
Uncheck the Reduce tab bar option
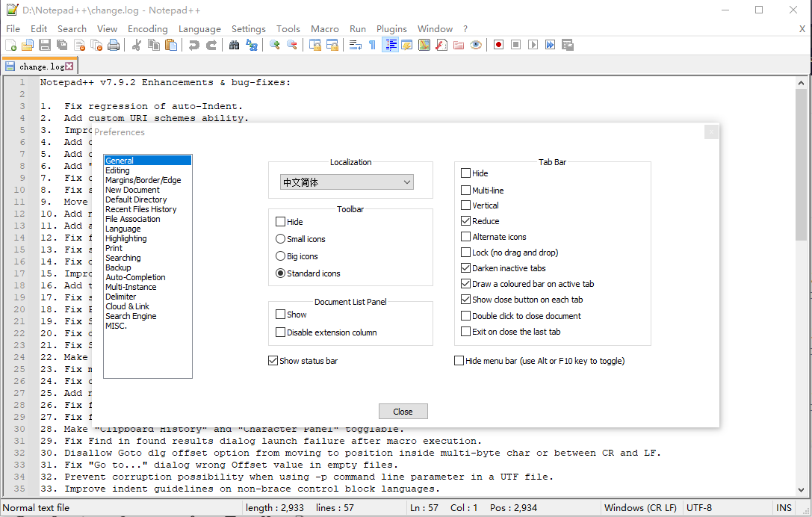(x=465, y=220)
